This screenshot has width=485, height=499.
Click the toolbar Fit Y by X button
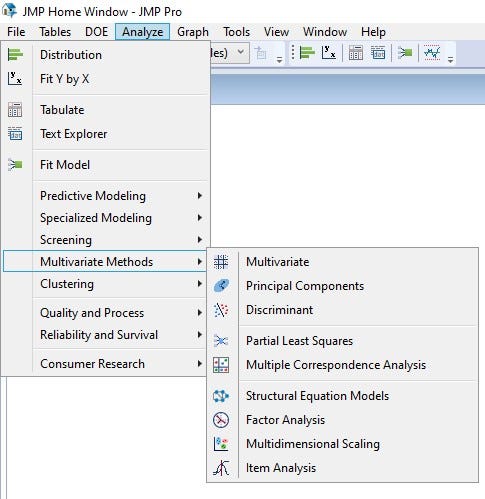pyautogui.click(x=328, y=53)
